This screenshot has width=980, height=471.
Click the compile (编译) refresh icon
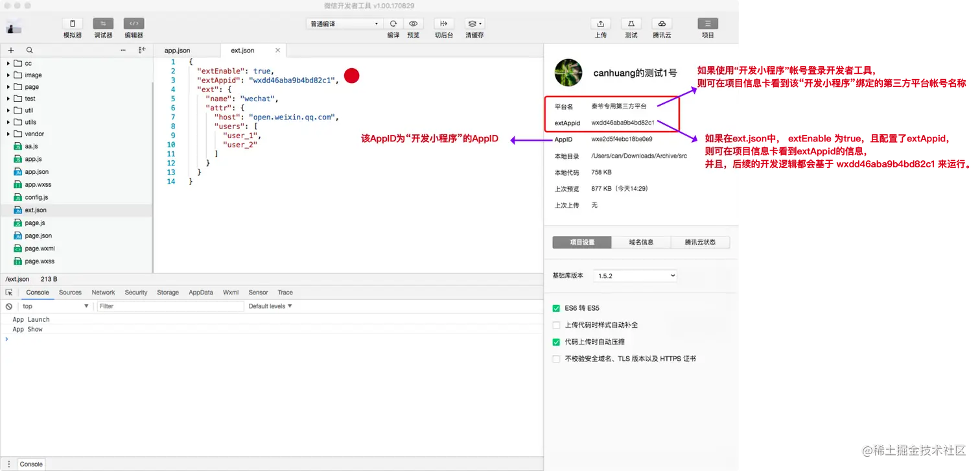pos(393,23)
